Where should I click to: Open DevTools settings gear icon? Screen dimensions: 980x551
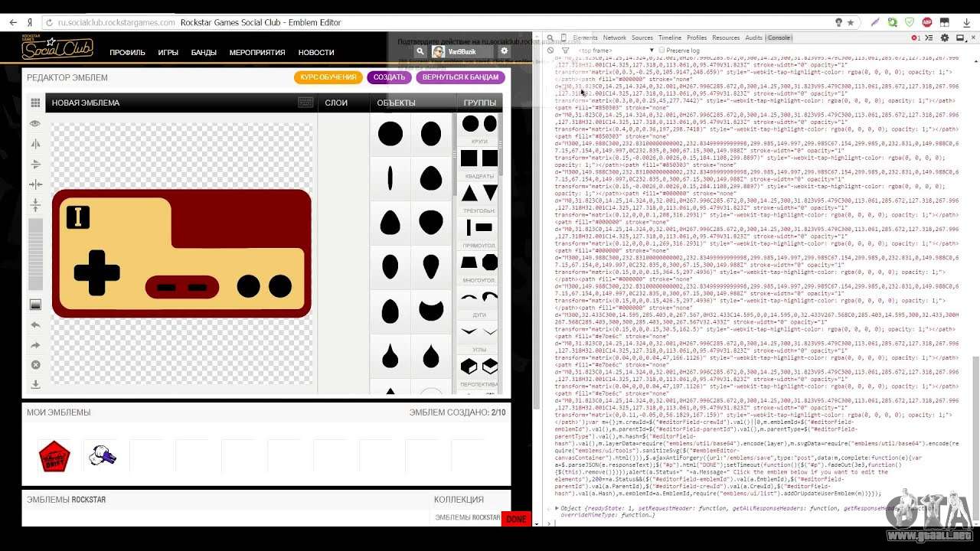(x=945, y=37)
